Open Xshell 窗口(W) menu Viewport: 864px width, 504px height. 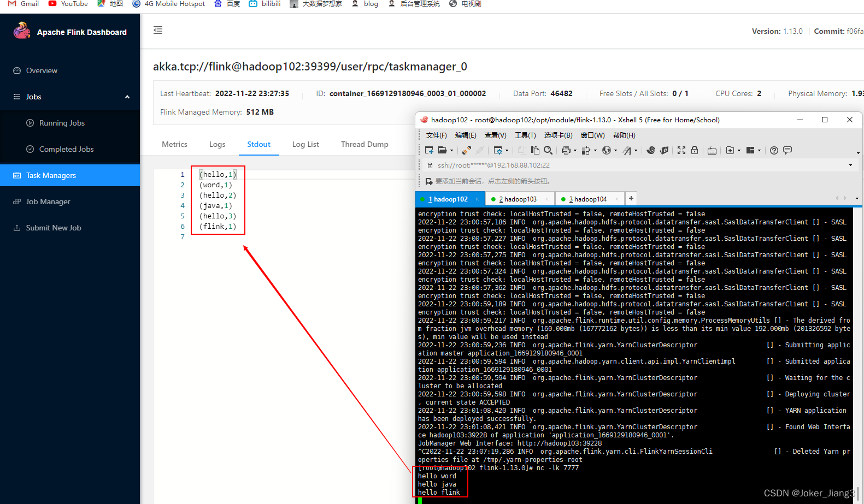[x=592, y=135]
